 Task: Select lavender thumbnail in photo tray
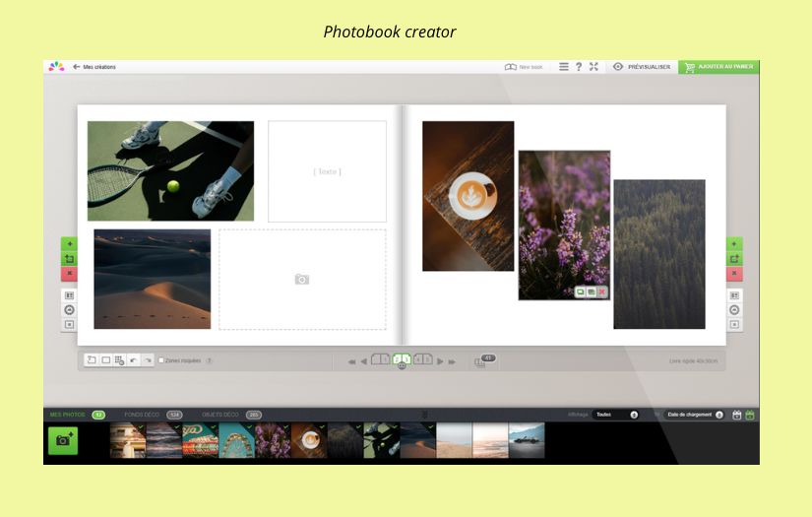[273, 440]
